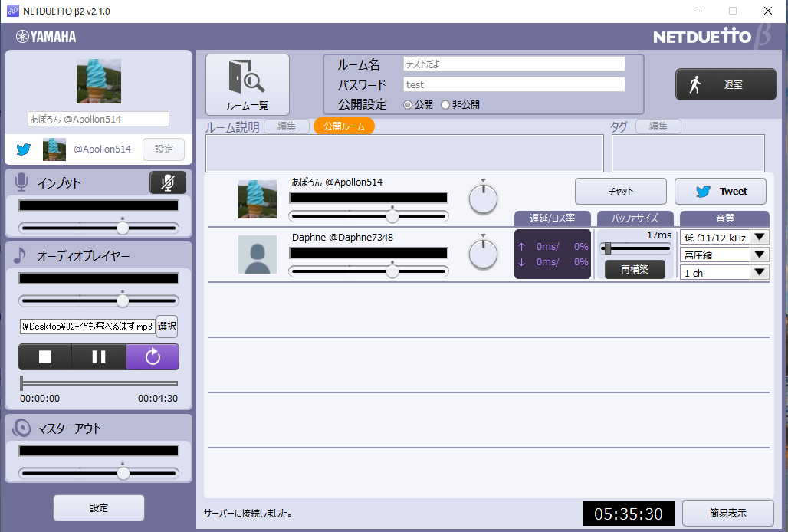Open the 1 ch channel dropdown

click(x=724, y=273)
